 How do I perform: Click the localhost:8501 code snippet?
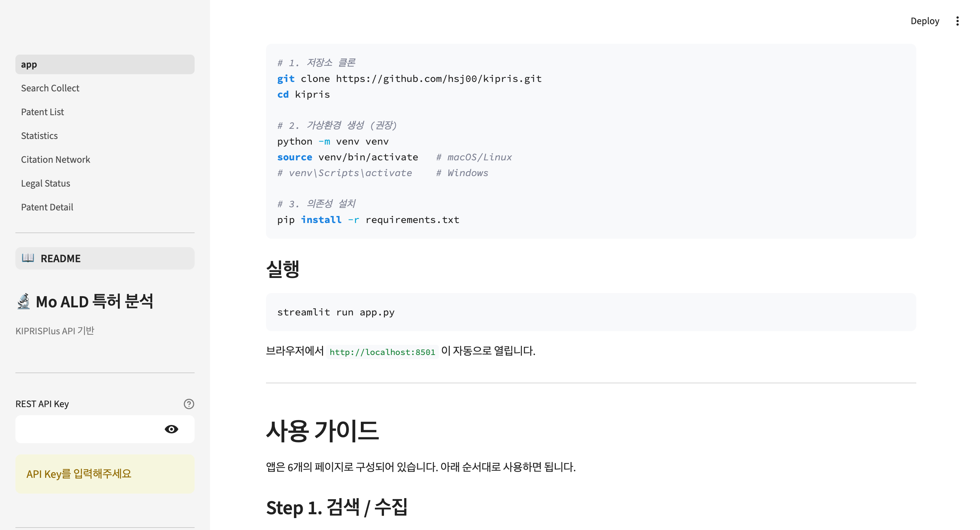[383, 351]
